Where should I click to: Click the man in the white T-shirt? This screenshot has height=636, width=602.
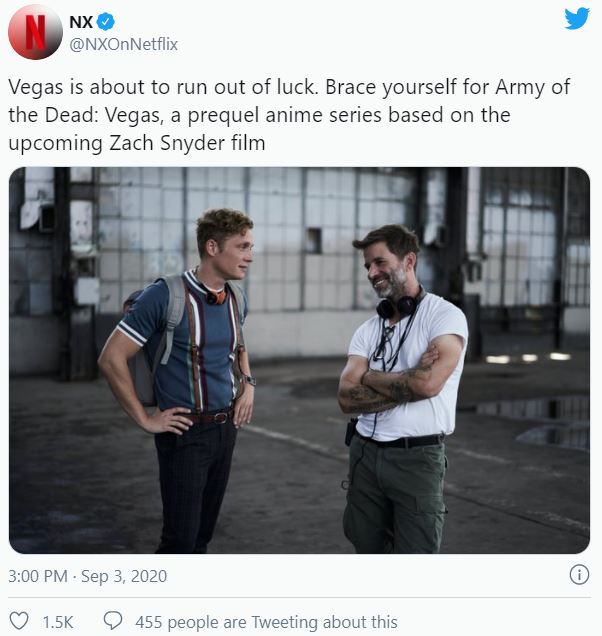tap(402, 389)
